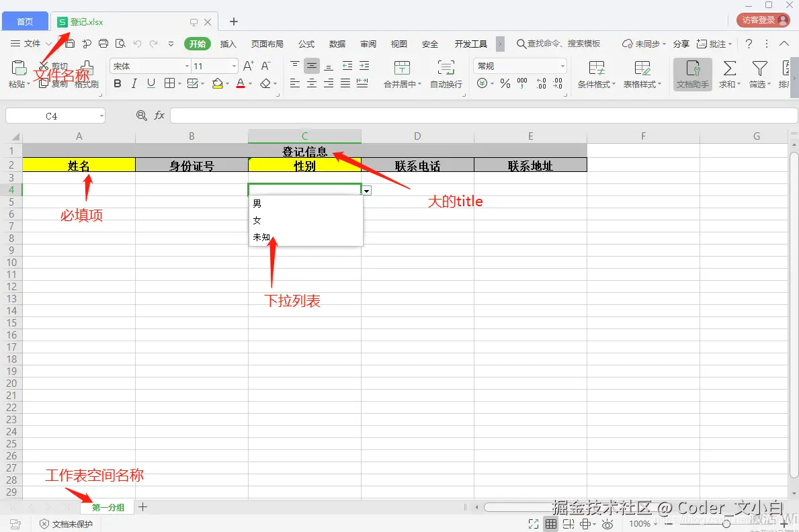Select 未知 from the dropdown list
The height and width of the screenshot is (532, 799).
tap(306, 238)
